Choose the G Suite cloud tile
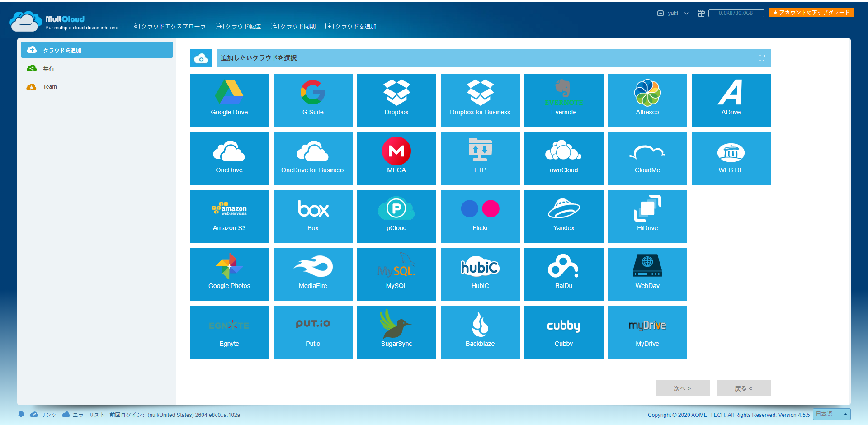 tap(313, 101)
